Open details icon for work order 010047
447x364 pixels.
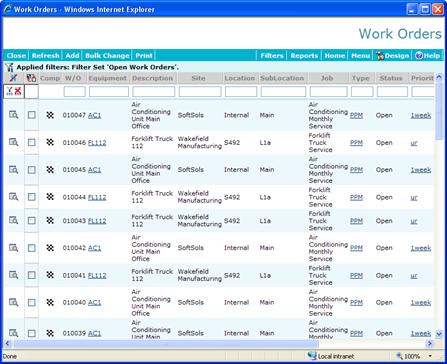pyautogui.click(x=13, y=115)
